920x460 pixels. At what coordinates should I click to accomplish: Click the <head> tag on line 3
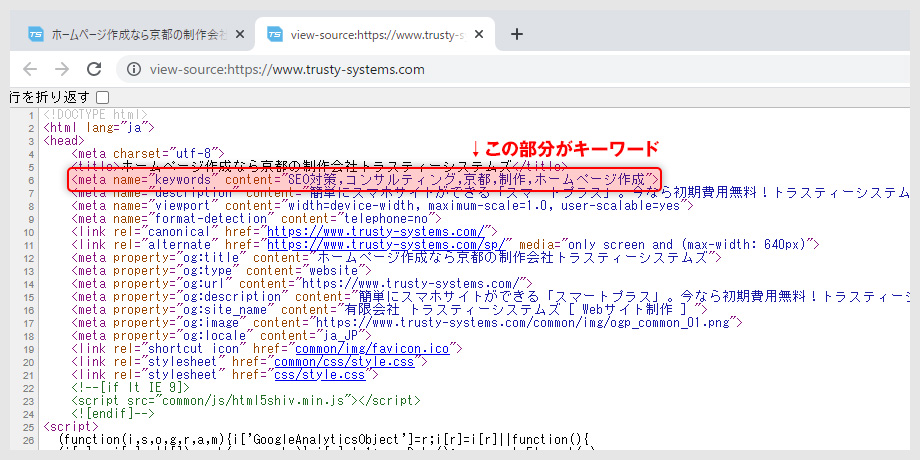click(63, 140)
